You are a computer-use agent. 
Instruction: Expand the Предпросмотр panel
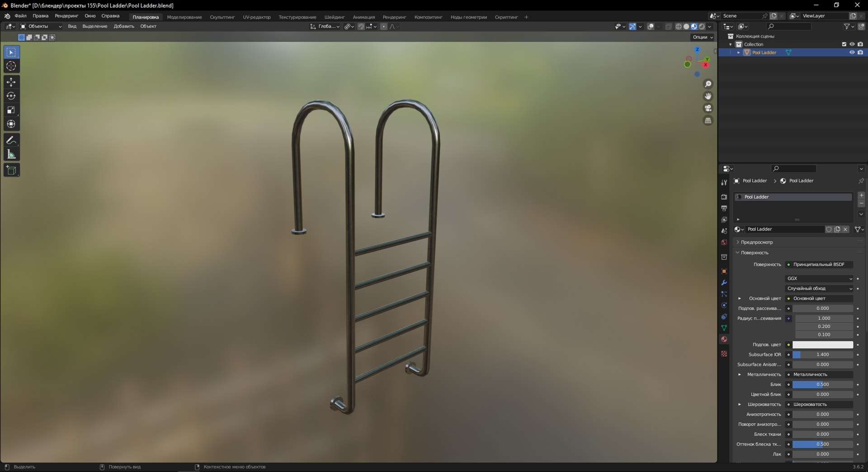tap(756, 242)
